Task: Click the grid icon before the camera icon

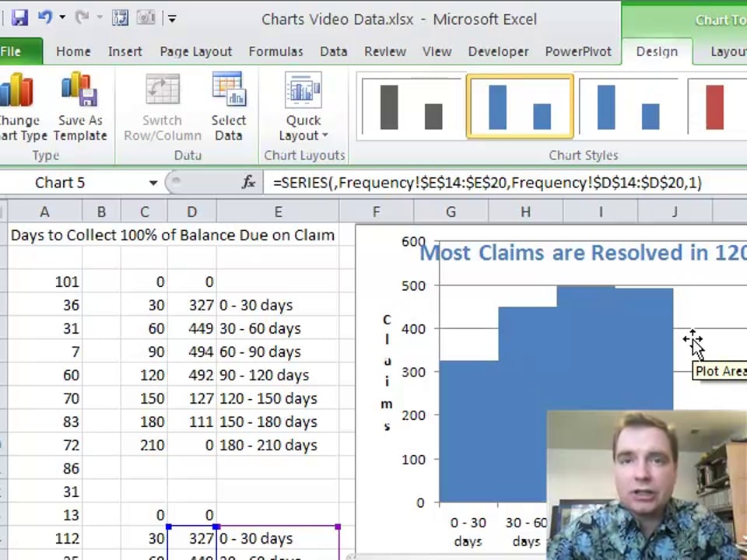Action: coord(120,18)
